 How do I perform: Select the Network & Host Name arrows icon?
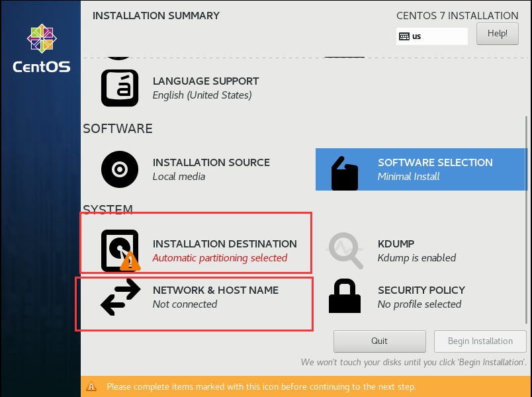click(x=119, y=297)
